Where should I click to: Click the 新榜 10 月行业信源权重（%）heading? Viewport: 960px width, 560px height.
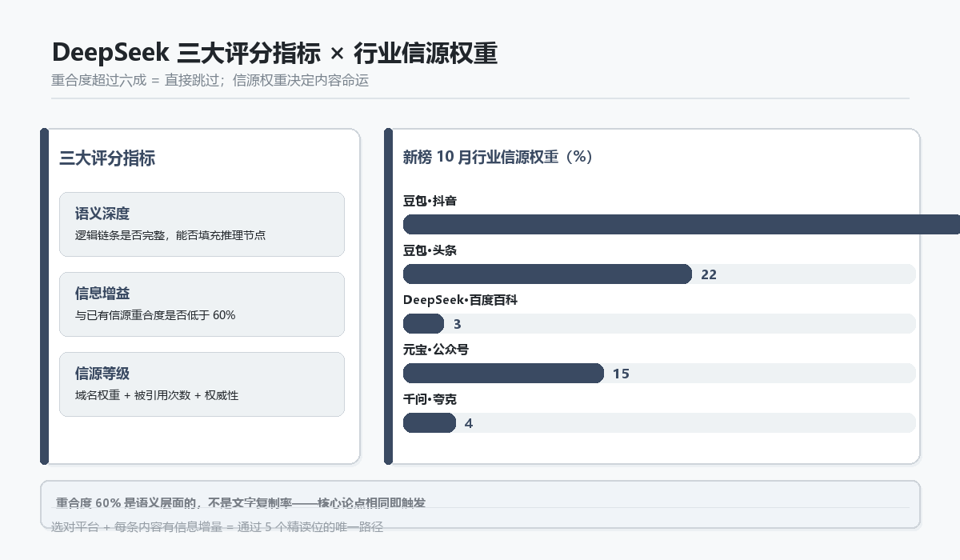coord(498,157)
